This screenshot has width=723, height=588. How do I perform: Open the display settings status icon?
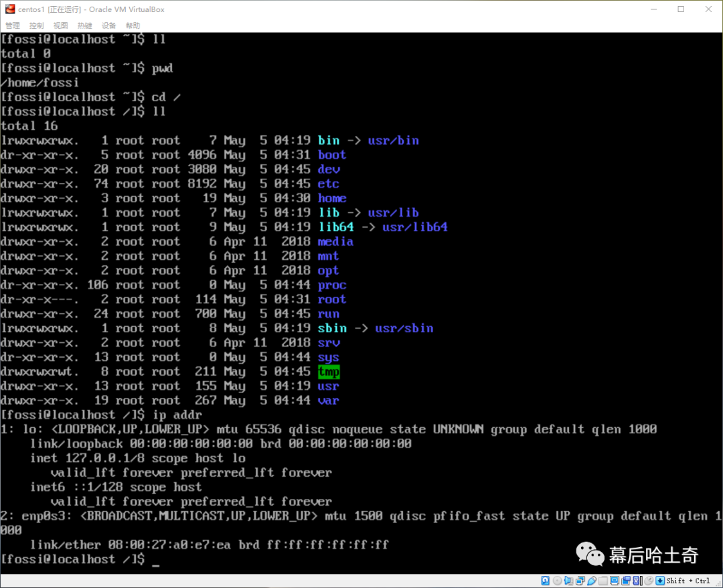[614, 581]
